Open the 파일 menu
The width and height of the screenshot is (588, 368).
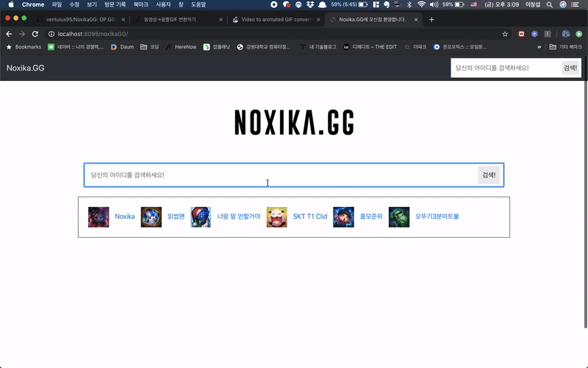click(57, 4)
